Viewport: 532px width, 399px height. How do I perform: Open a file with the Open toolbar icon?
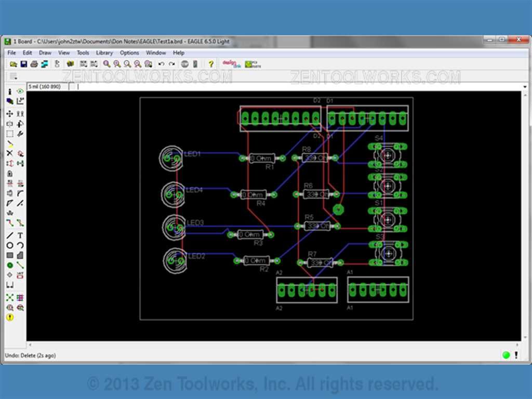coord(14,64)
